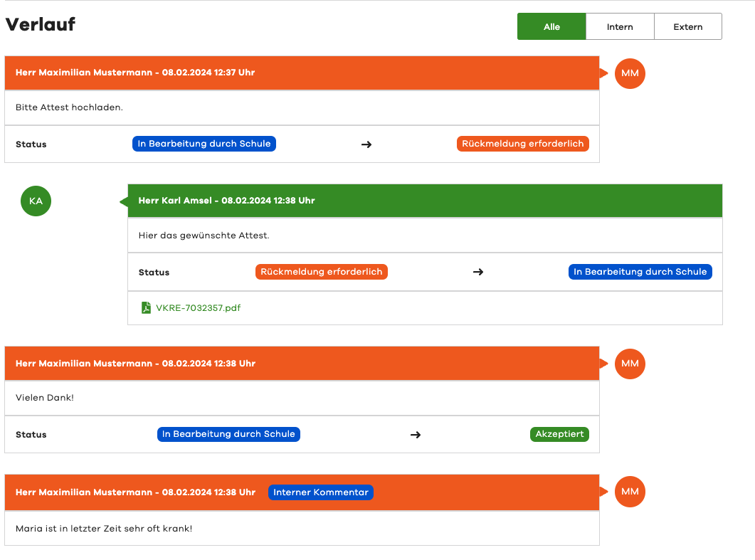Click the In Bearbeitung badge in Karl Amsel's message

[x=640, y=272]
